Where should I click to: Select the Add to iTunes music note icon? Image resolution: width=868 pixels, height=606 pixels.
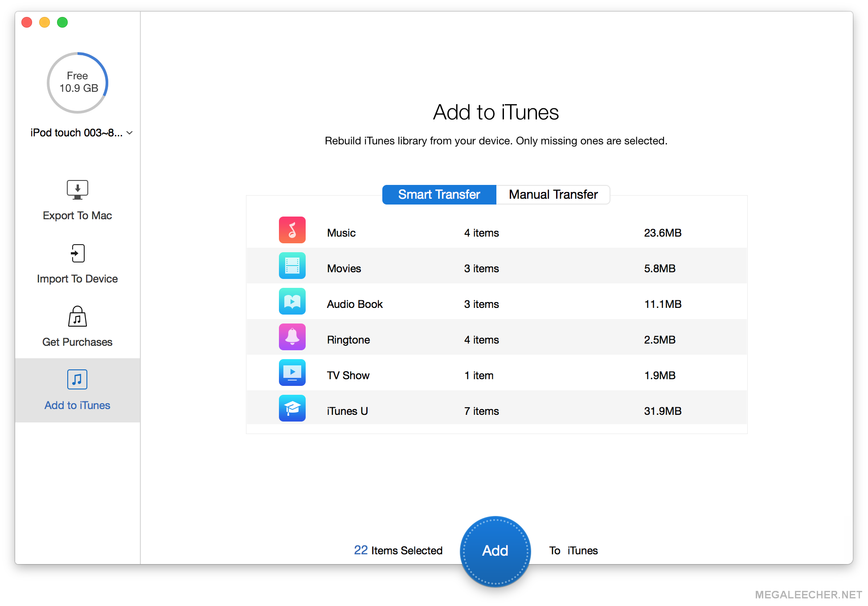[78, 380]
